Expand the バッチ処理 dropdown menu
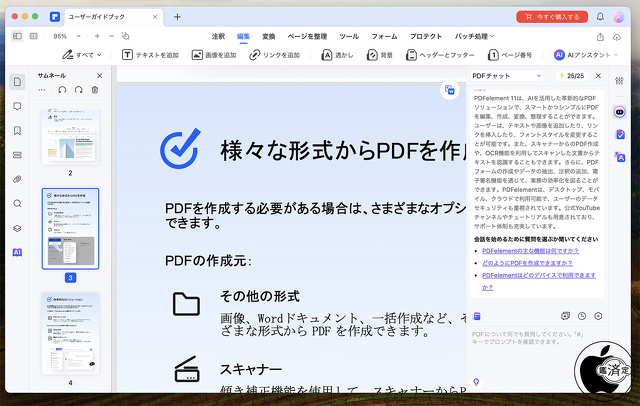Image resolution: width=640 pixels, height=406 pixels. [x=474, y=36]
